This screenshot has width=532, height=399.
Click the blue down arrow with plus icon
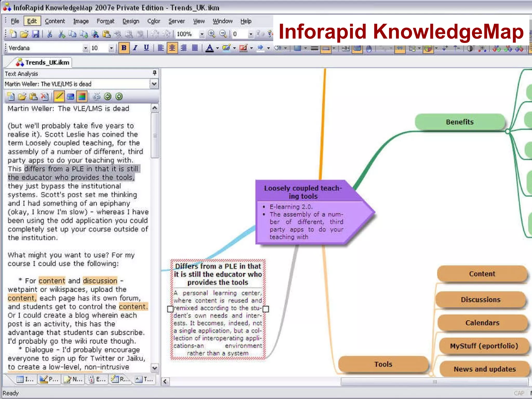445,48
